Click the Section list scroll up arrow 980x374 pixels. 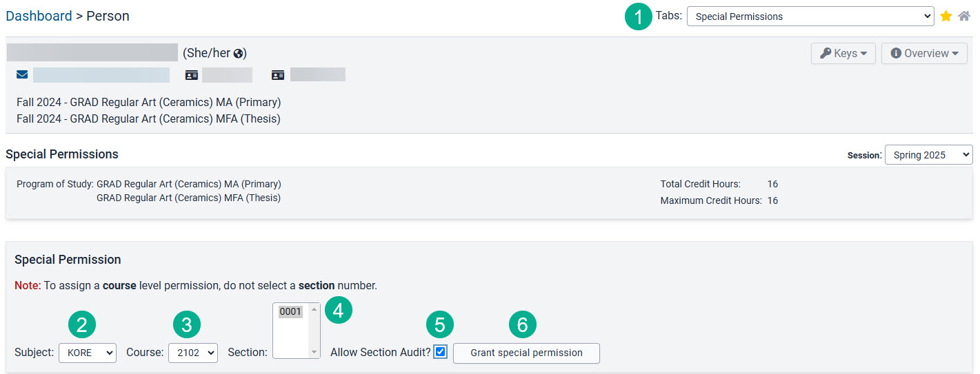(x=314, y=309)
